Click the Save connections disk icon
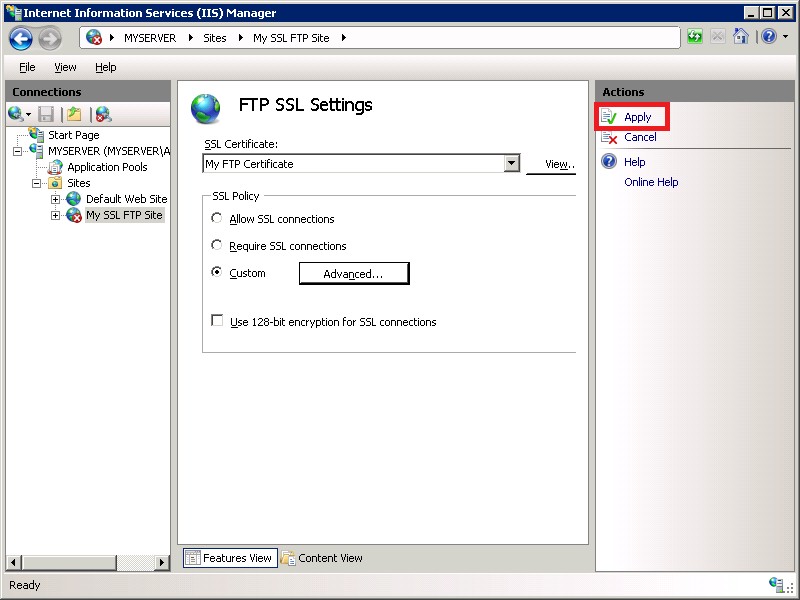Viewport: 800px width, 600px height. [46, 114]
